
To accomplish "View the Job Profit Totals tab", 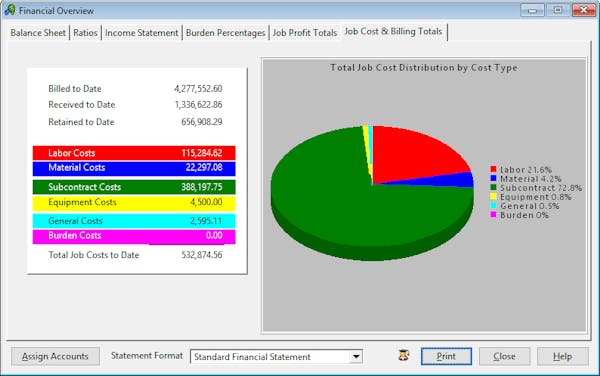I will 305,33.
